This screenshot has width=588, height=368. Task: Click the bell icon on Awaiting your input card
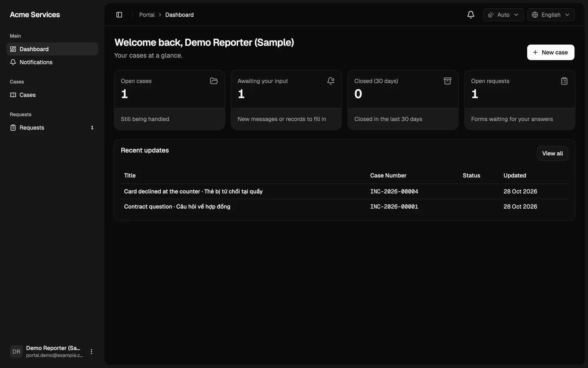coord(331,81)
